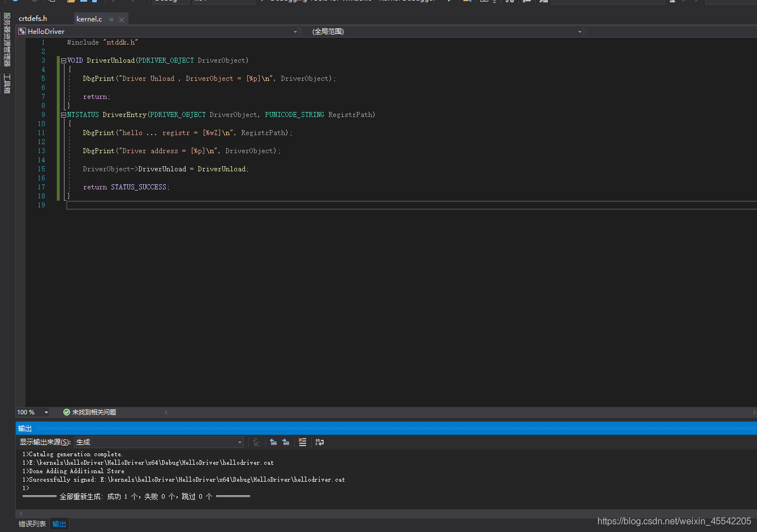Pin the kernel.c tab
Screen dimensions: 757x532
pos(111,20)
